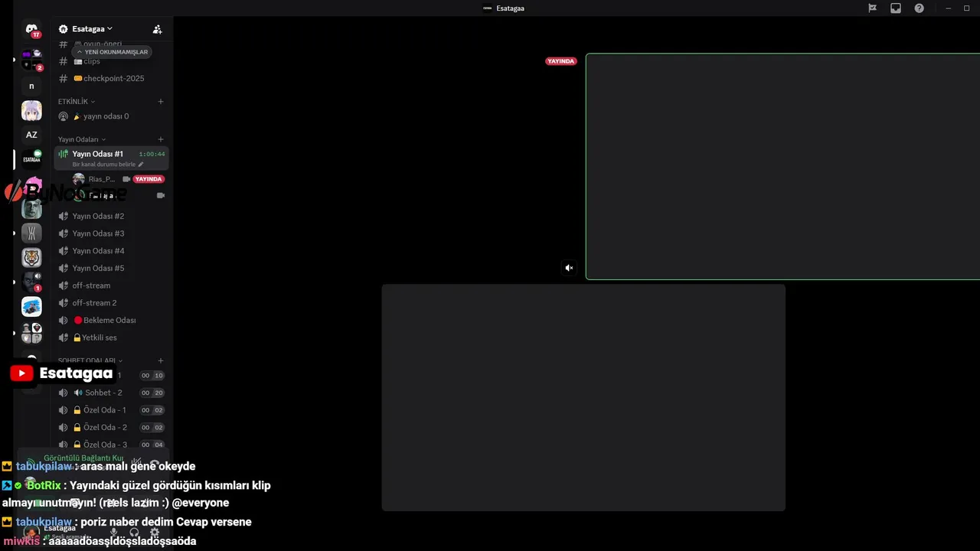
Task: Click the invite people icon beside Esatagaa
Action: point(157,29)
